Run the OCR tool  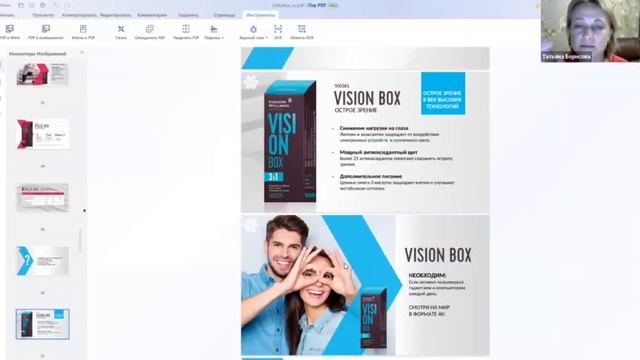coord(278,32)
